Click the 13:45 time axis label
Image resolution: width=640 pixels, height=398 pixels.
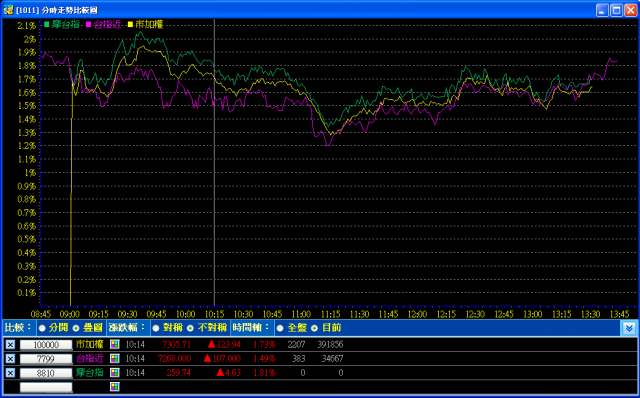619,314
